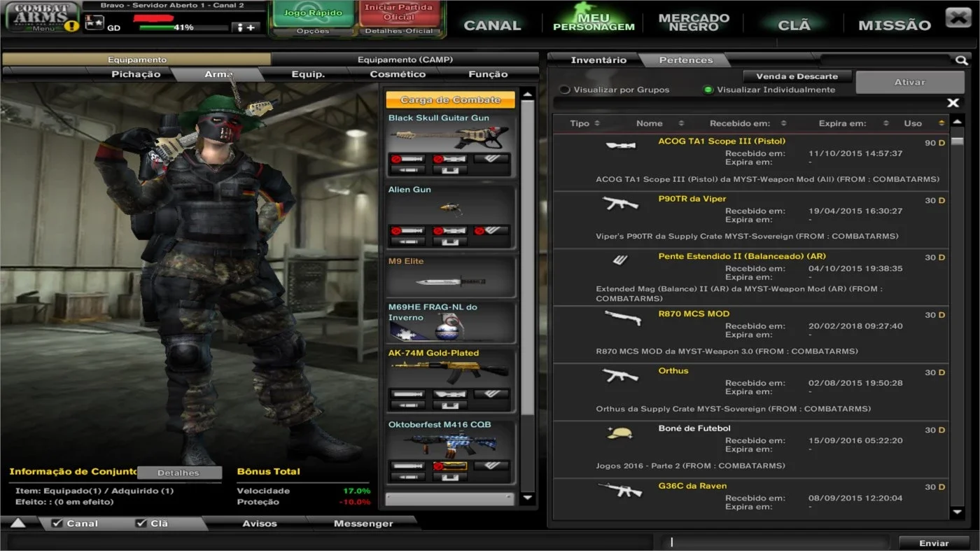Screen dimensions: 980x551
Task: Click the yellow warning alert icon
Action: [x=71, y=26]
